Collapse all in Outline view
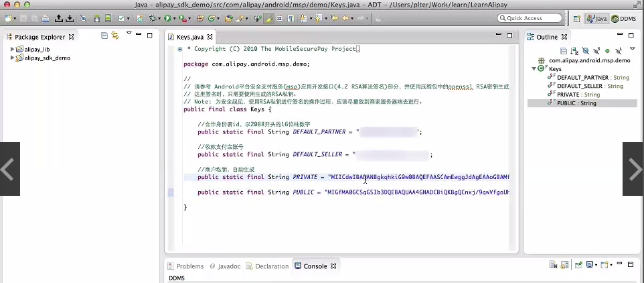 pos(564,51)
